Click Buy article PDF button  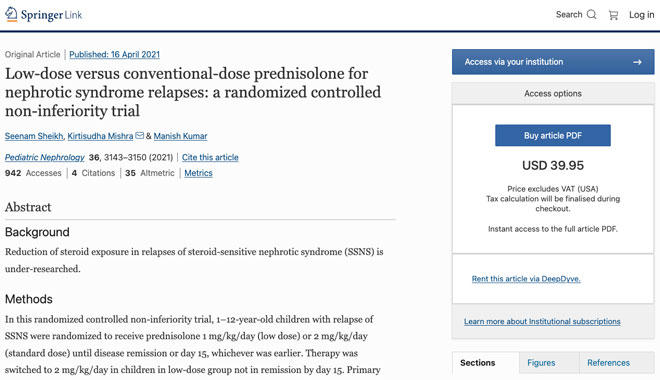553,136
